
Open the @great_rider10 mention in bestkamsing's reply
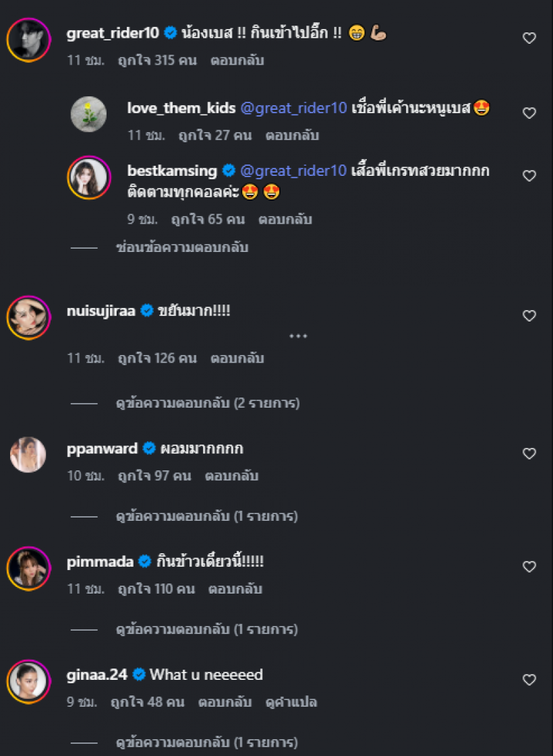coord(295,170)
